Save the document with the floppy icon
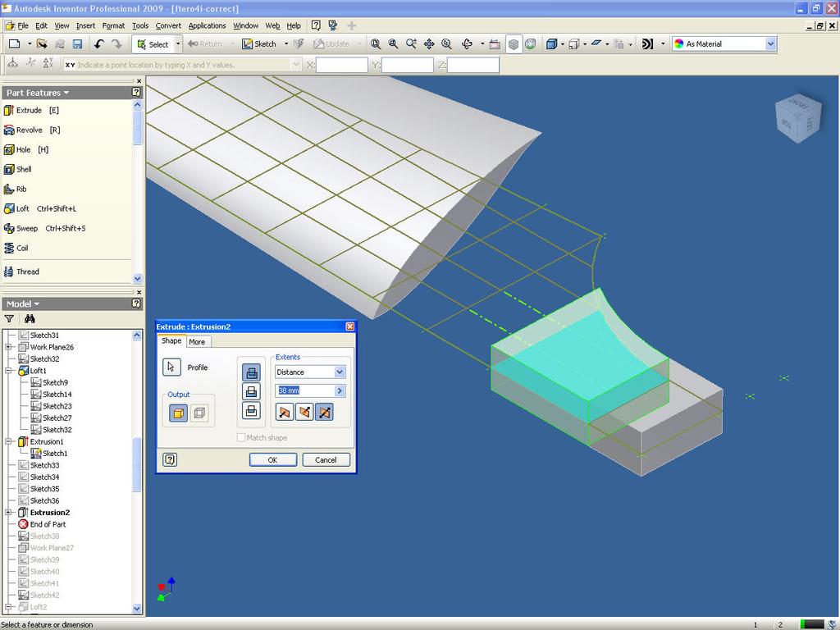 click(x=78, y=44)
